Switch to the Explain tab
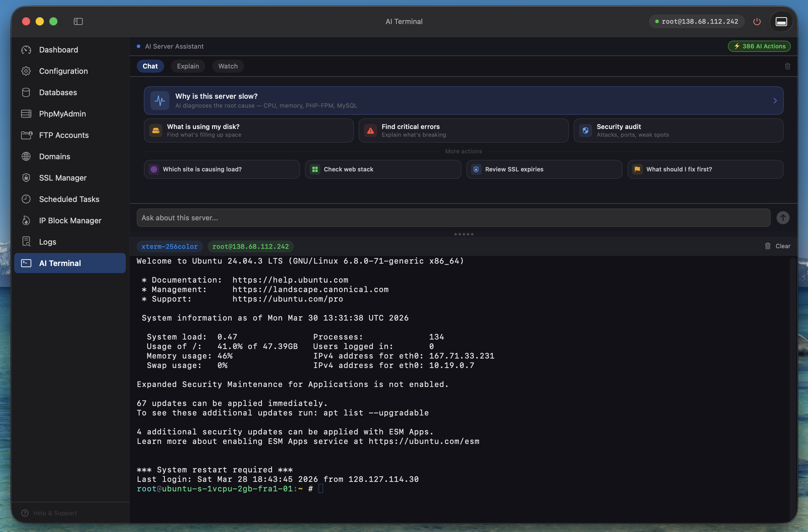808x532 pixels. point(188,66)
